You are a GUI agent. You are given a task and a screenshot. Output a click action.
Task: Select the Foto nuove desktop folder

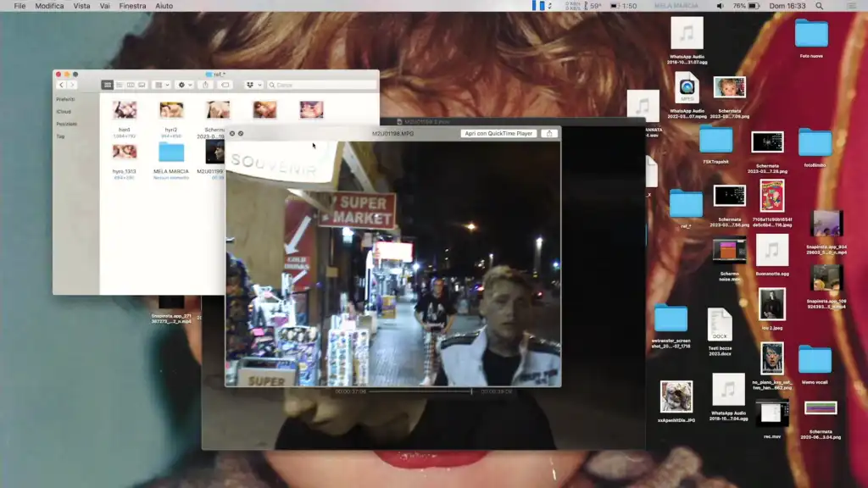pyautogui.click(x=811, y=34)
